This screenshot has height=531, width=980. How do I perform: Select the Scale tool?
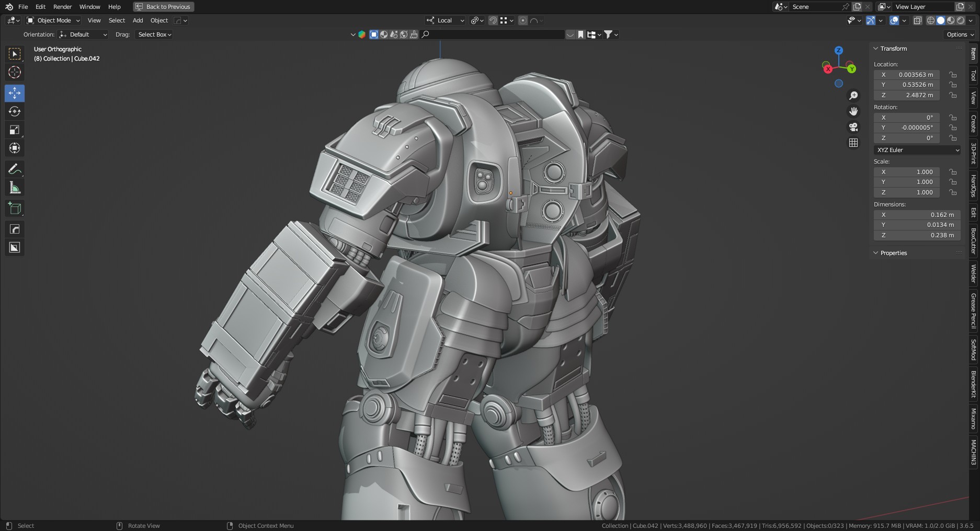tap(15, 130)
